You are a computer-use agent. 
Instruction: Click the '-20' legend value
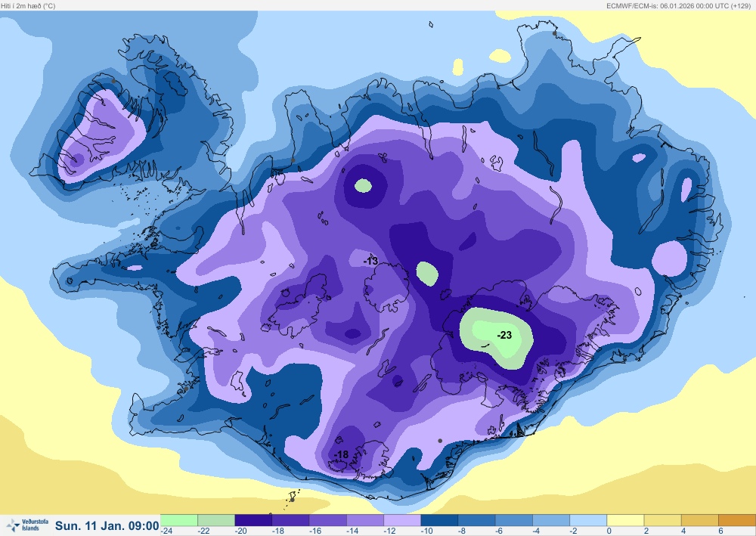241,531
